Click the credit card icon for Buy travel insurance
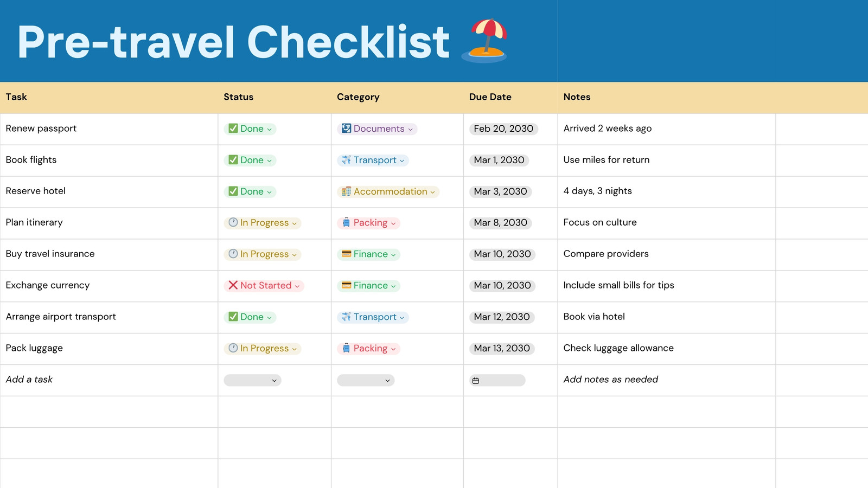 click(346, 254)
